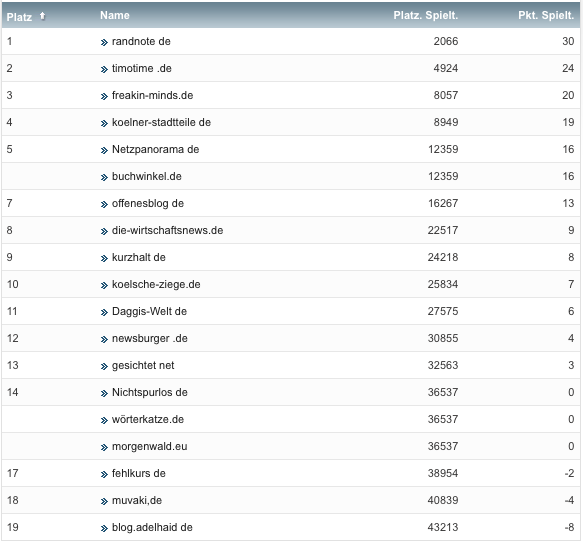This screenshot has height=543, width=583.
Task: Select the value 24218 in kurzhalt row
Action: click(443, 257)
